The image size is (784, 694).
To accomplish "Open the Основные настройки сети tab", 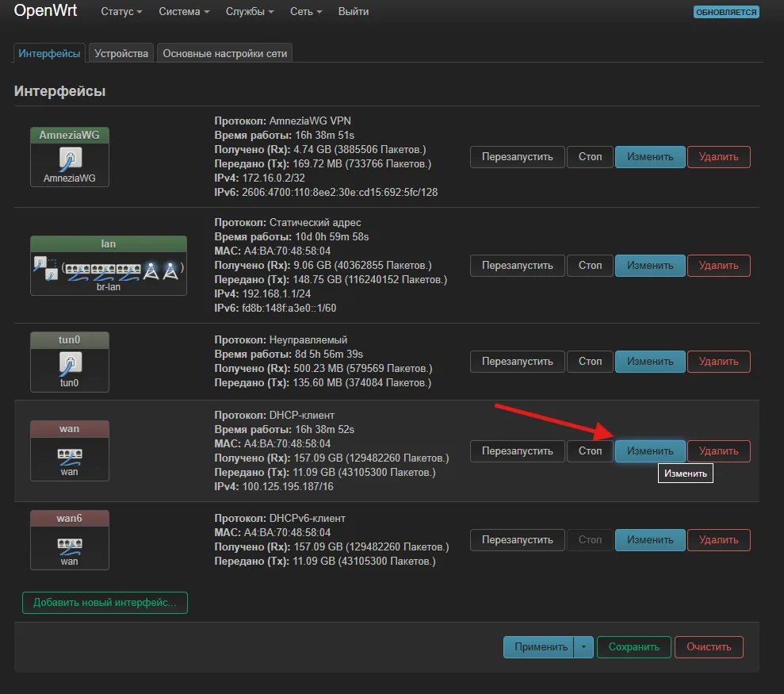I will point(224,54).
